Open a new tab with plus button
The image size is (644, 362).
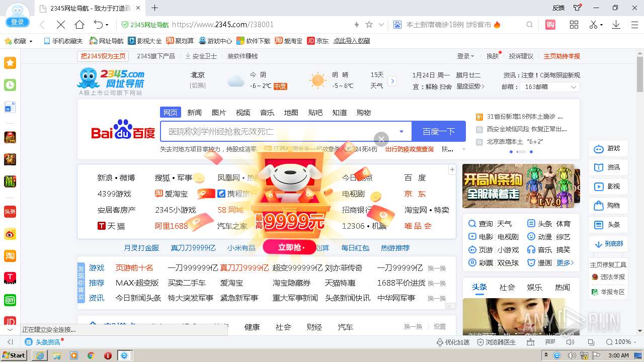155,8
